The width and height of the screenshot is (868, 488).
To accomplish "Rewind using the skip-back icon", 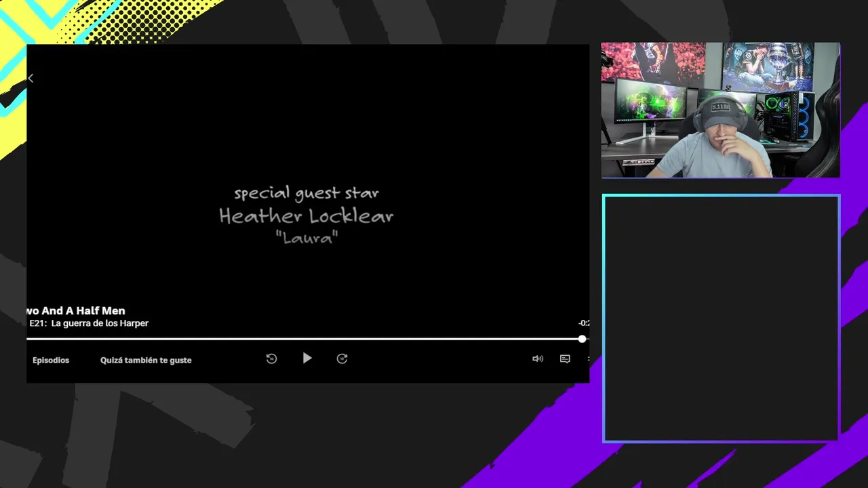I will pos(271,359).
